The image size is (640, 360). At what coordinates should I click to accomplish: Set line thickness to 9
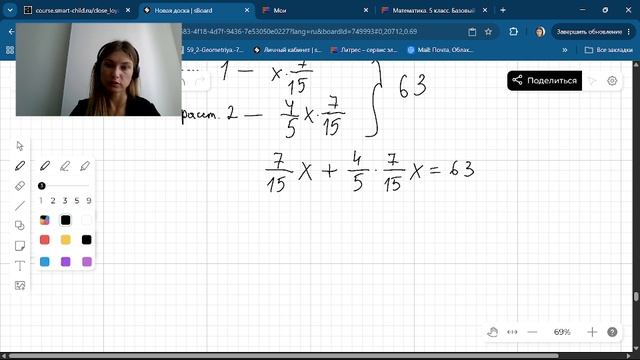[89, 200]
